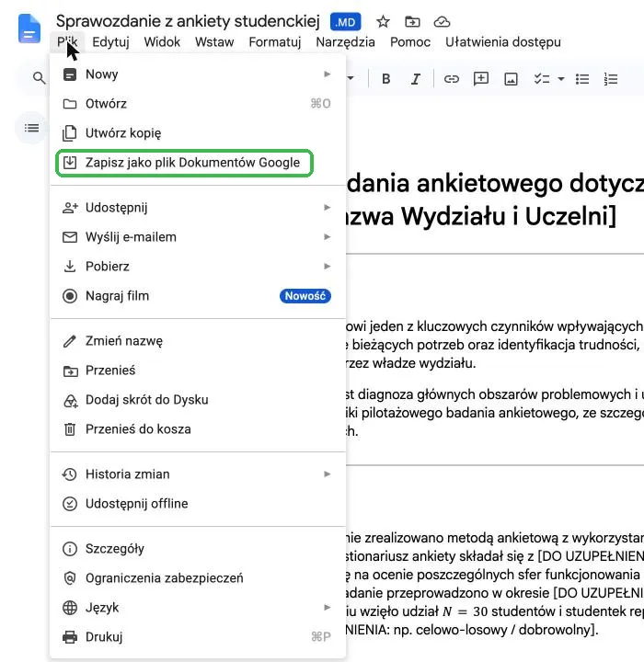Expand the Pobierz submenu arrow

pyautogui.click(x=328, y=267)
